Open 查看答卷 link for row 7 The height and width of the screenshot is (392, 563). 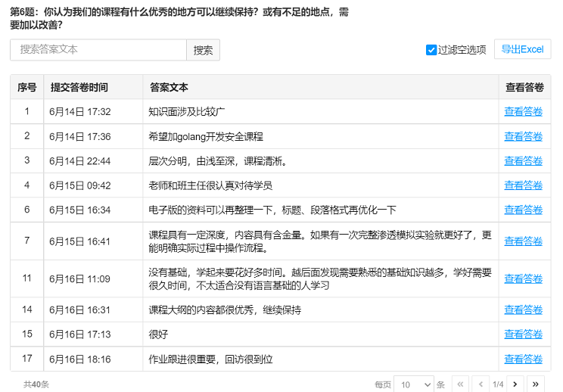click(x=523, y=241)
